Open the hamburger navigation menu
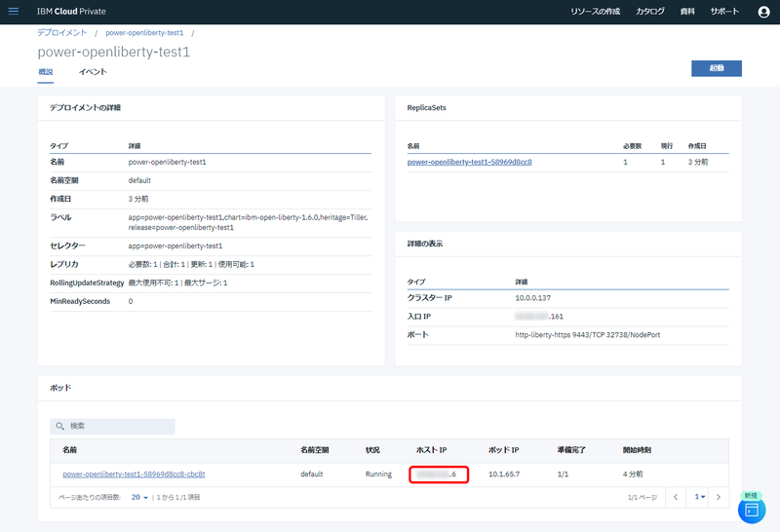780x532 pixels. tap(14, 11)
